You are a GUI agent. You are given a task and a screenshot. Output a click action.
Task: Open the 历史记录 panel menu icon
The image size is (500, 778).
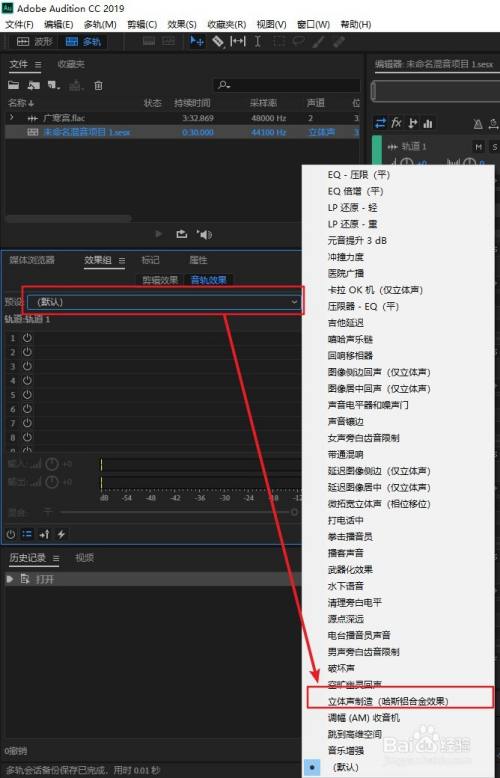tap(56, 558)
